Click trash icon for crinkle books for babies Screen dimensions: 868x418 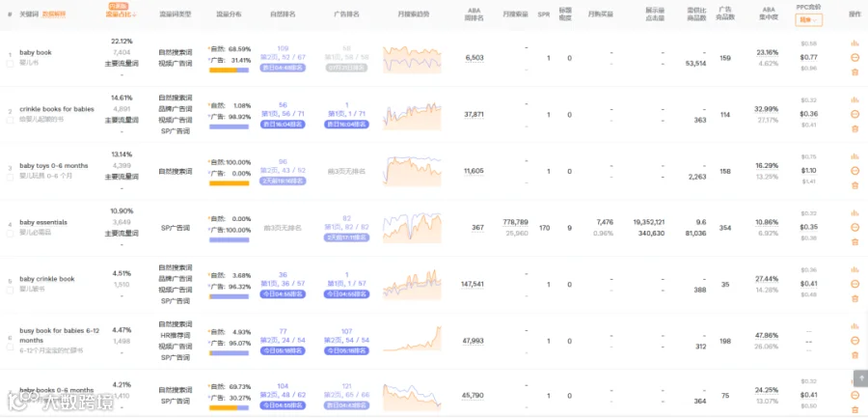coord(854,128)
